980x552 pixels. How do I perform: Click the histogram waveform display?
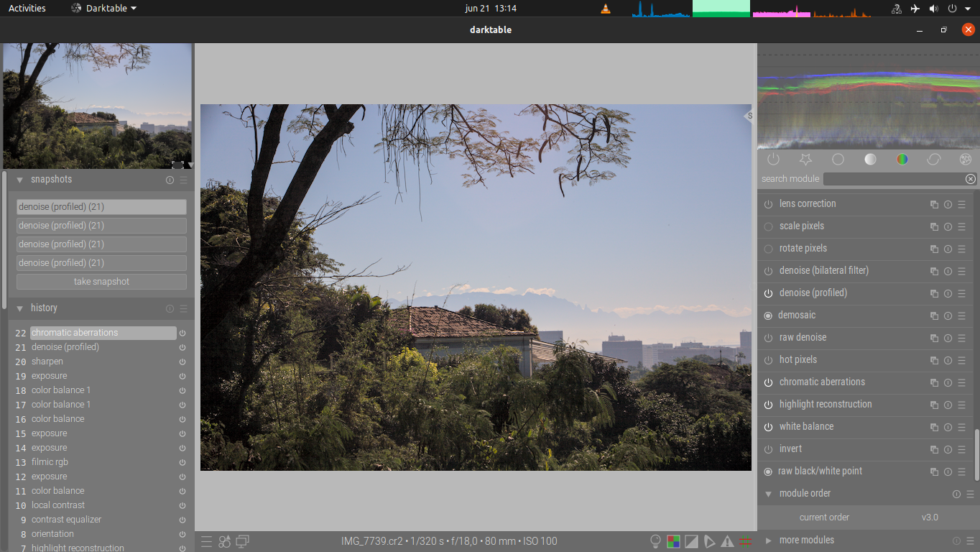coord(869,96)
